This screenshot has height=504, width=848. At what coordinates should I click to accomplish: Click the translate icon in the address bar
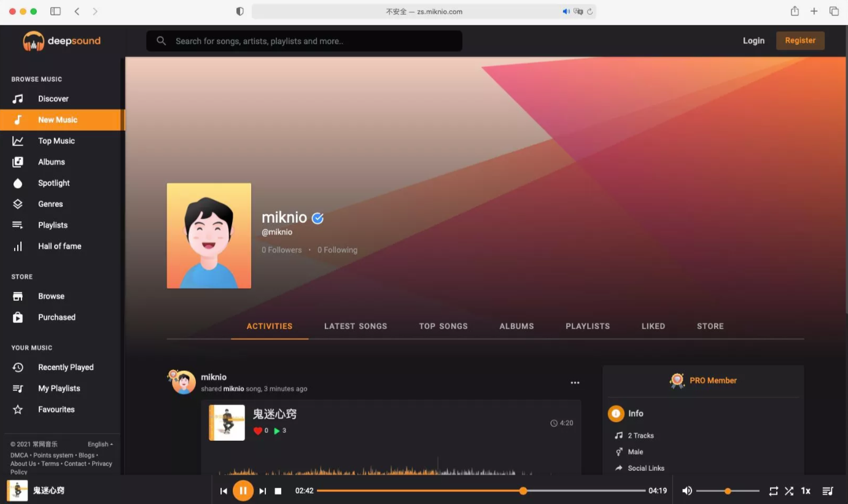coord(578,12)
